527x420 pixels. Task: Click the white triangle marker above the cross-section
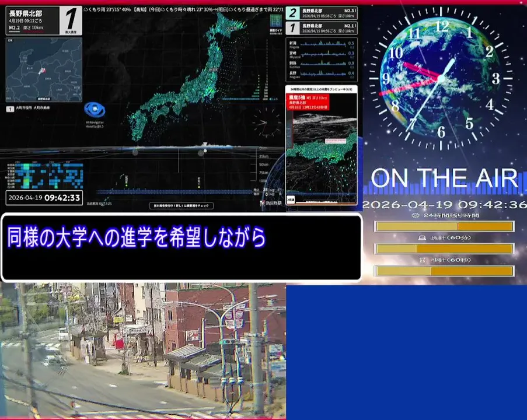tap(204, 145)
